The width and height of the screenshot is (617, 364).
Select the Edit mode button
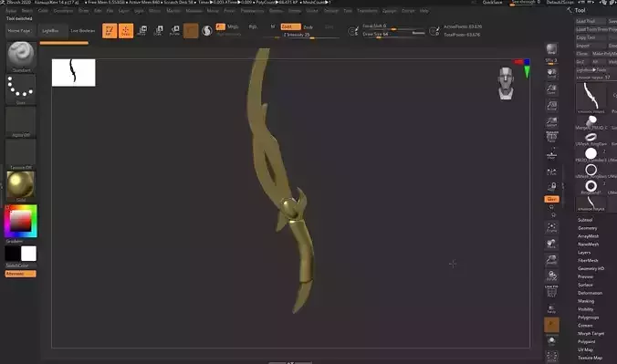pyautogui.click(x=110, y=31)
